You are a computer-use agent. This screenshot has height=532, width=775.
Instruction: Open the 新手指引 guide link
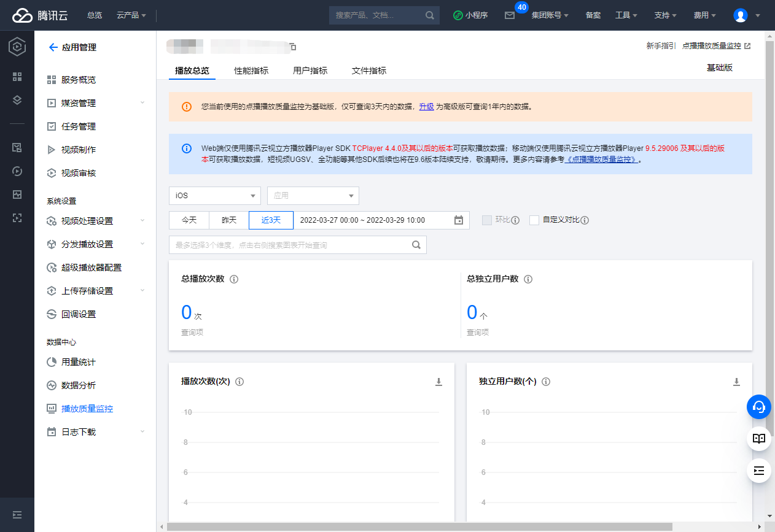click(661, 46)
